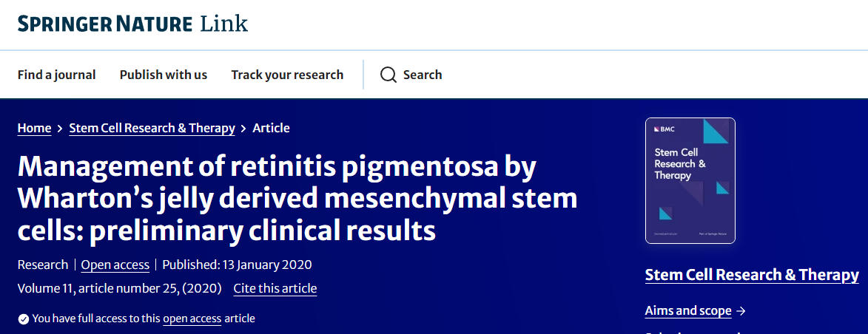Click the BMC logo on journal cover
This screenshot has width=868, height=334.
click(x=663, y=129)
